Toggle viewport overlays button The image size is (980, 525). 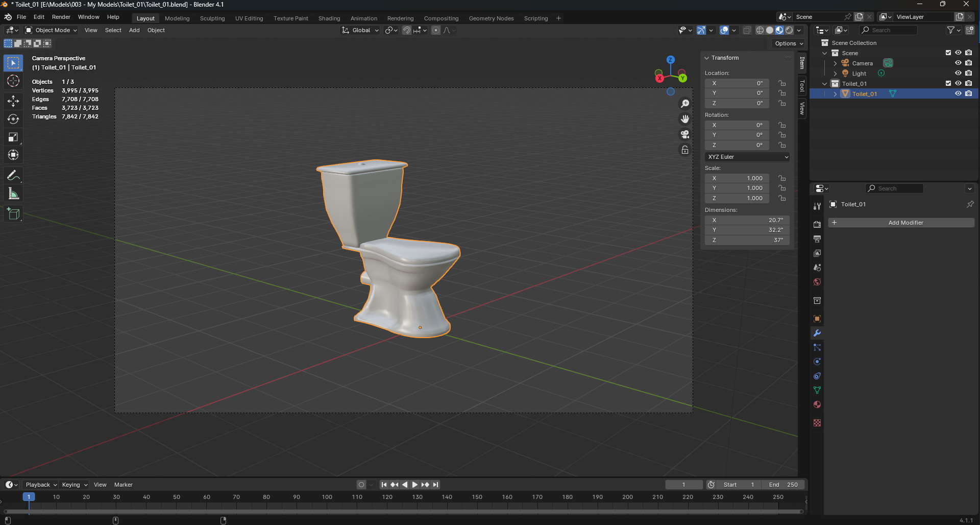coord(724,30)
